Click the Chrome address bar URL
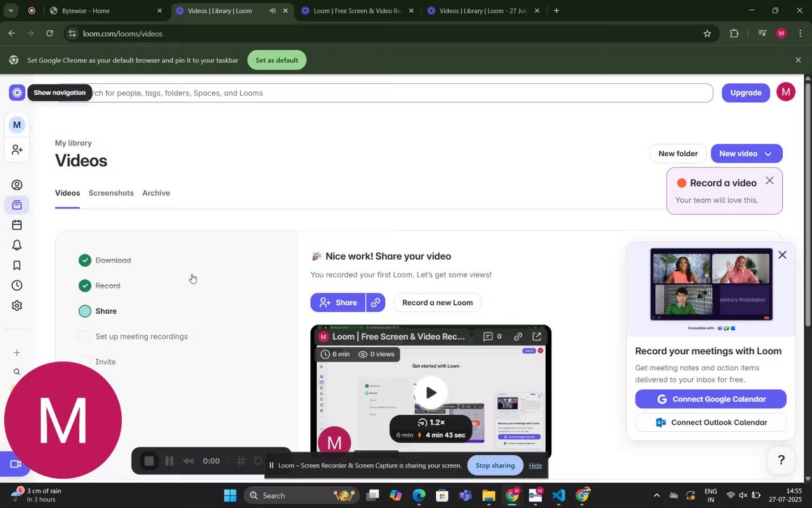Screen dimensions: 812x508 122,34
